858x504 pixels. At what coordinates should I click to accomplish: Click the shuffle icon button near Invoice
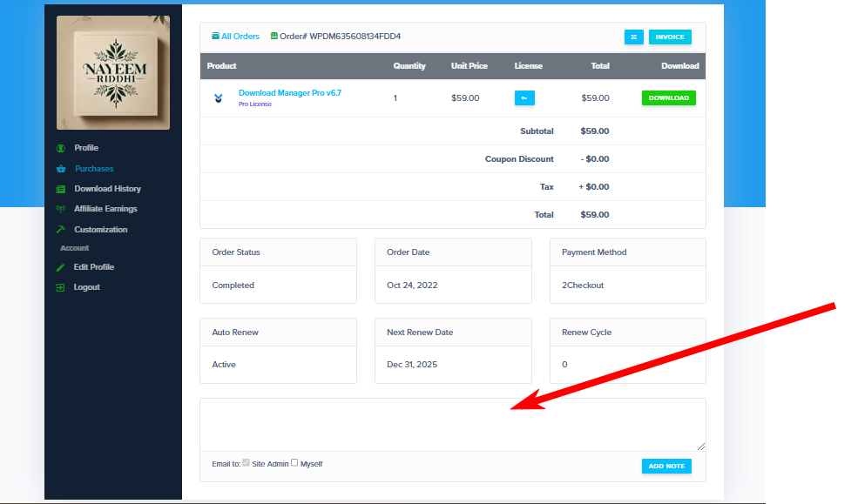[x=633, y=37]
